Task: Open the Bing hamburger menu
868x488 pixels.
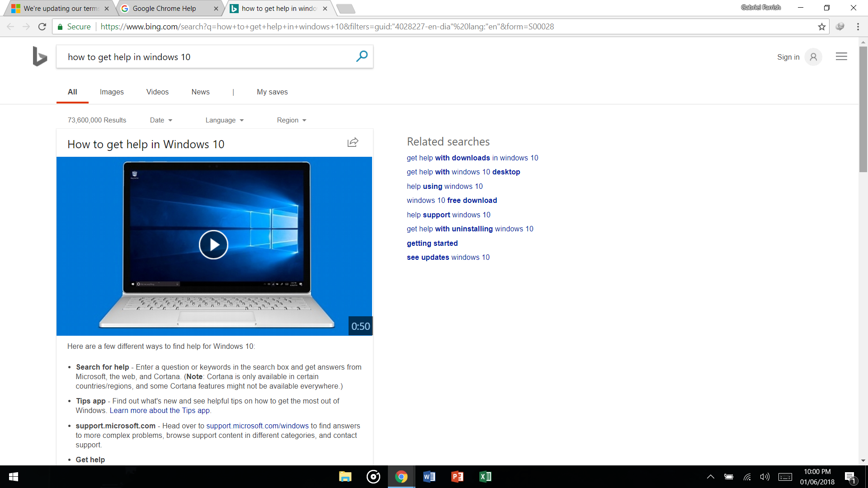Action: [x=841, y=57]
